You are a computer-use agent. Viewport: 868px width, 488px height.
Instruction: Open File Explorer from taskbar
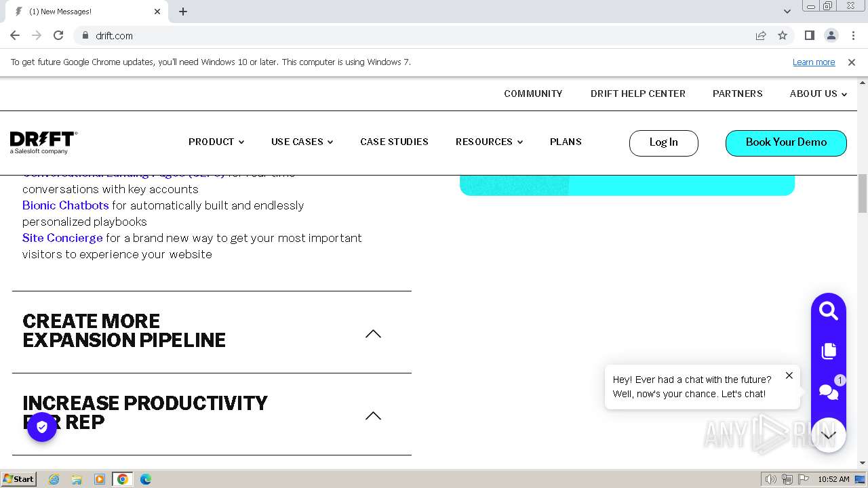pos(77,479)
